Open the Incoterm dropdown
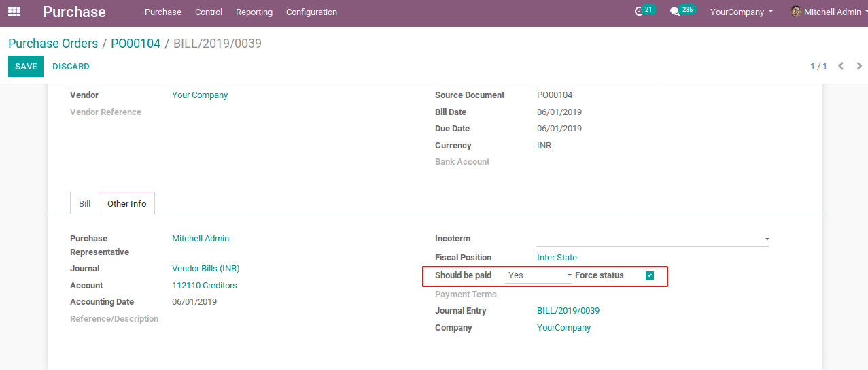This screenshot has width=868, height=370. point(653,239)
